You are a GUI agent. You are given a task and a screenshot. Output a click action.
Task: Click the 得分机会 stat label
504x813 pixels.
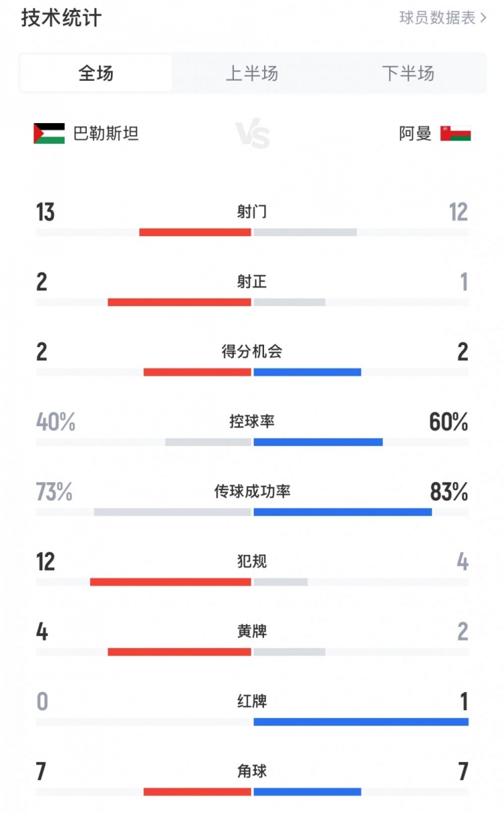coord(252,351)
